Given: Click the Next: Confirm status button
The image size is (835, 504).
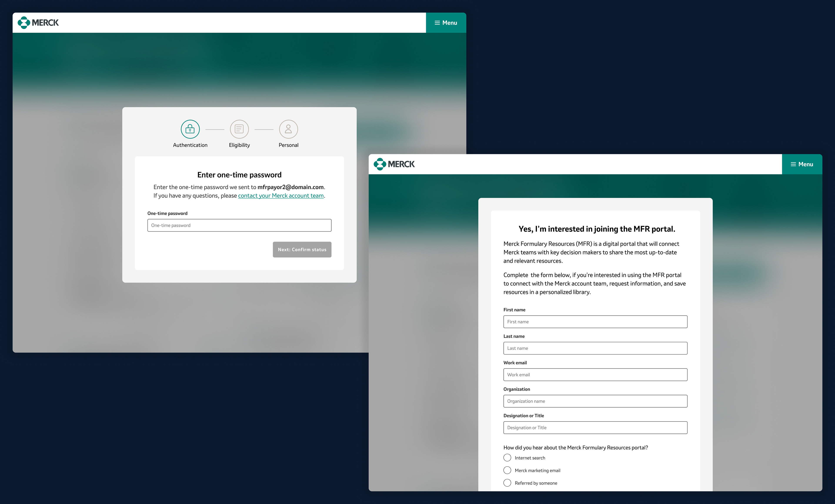Looking at the screenshot, I should [302, 249].
